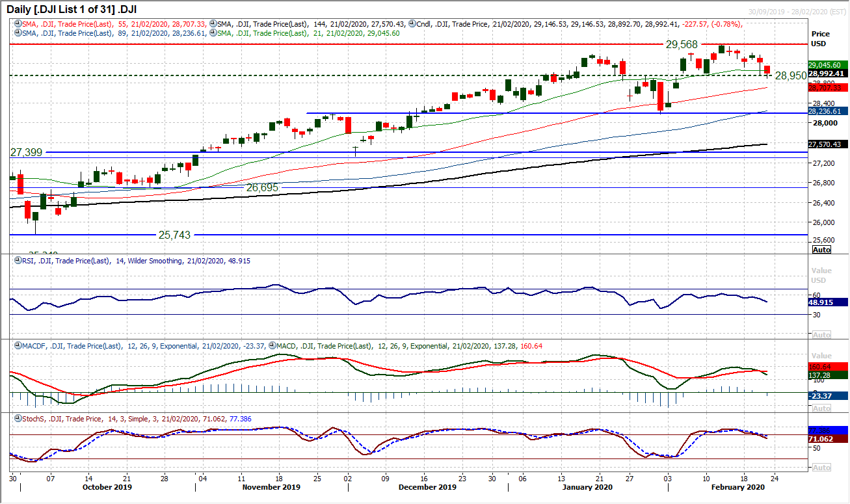Click the 28,950 support level label
850x504 pixels.
coord(790,76)
